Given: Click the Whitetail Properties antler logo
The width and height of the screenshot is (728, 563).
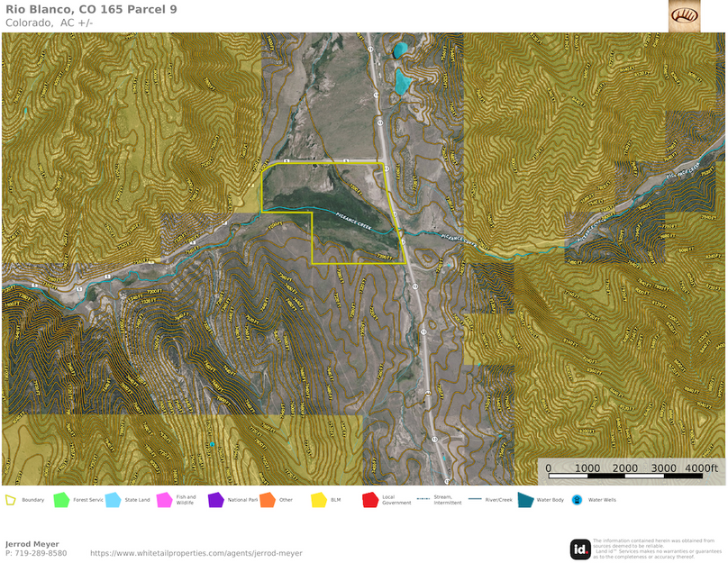Looking at the screenshot, I should tap(684, 15).
